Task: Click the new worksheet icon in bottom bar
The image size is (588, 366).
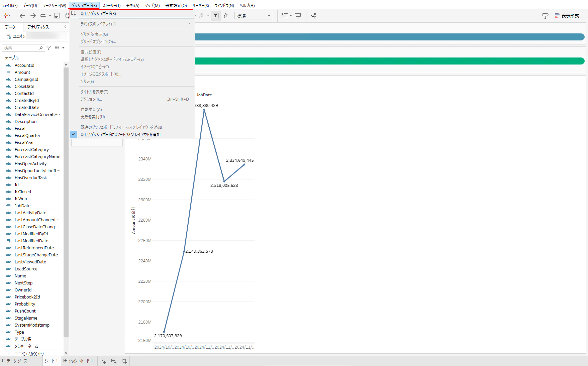Action: (103, 361)
